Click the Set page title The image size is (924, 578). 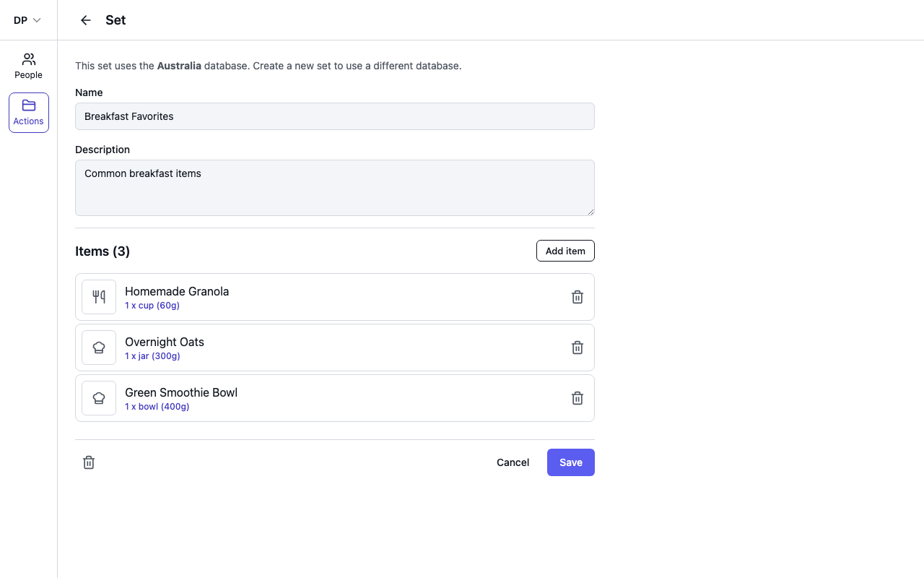coord(115,20)
